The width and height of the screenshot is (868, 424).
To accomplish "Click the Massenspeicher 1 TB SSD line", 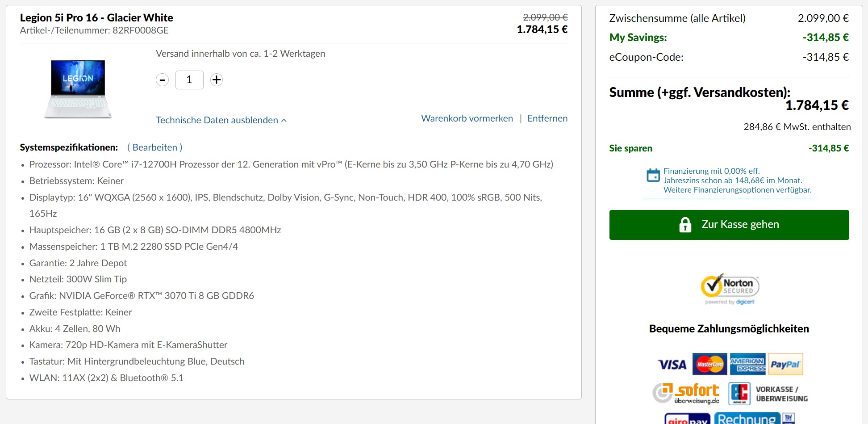I will (134, 247).
